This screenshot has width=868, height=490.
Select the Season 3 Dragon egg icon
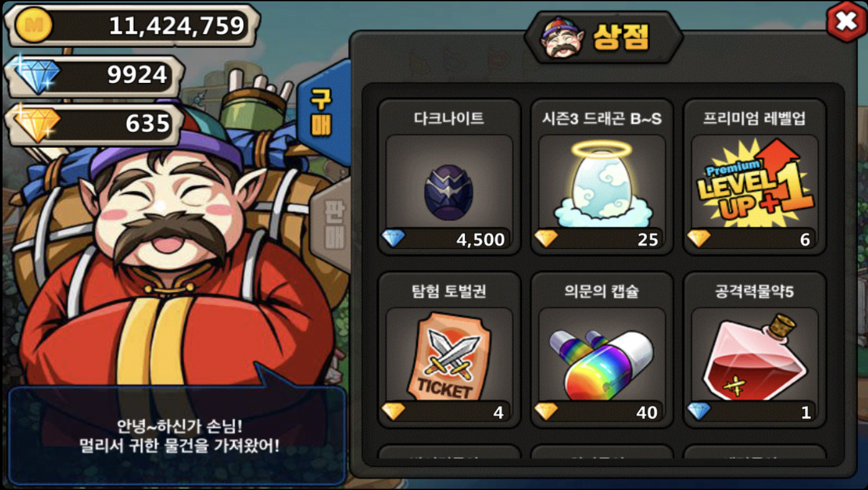[x=602, y=183]
